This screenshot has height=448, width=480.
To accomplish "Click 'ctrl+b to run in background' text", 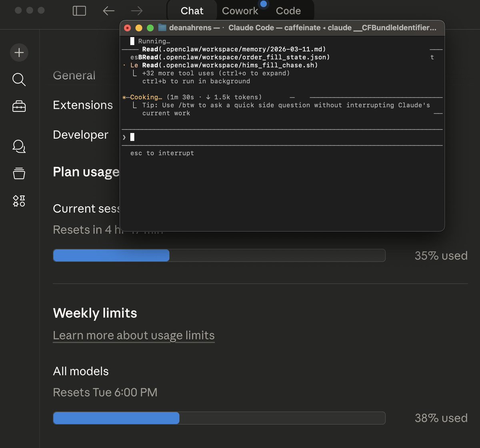I will pyautogui.click(x=196, y=81).
